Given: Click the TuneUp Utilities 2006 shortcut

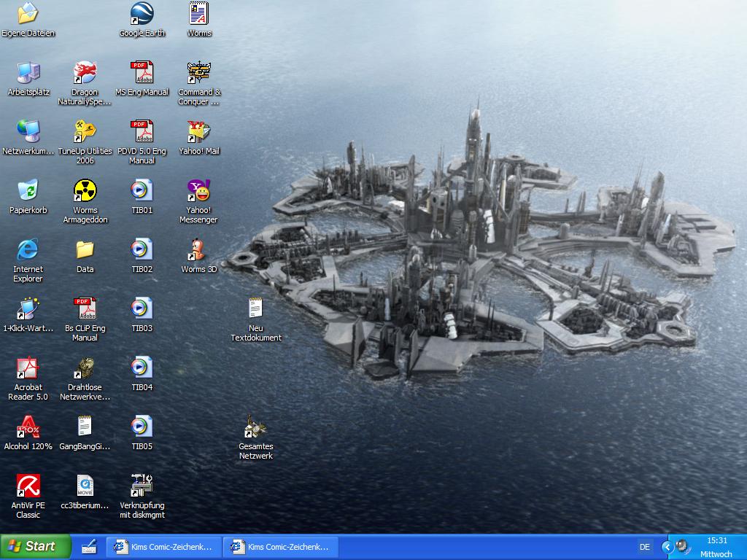Looking at the screenshot, I should tap(85, 132).
